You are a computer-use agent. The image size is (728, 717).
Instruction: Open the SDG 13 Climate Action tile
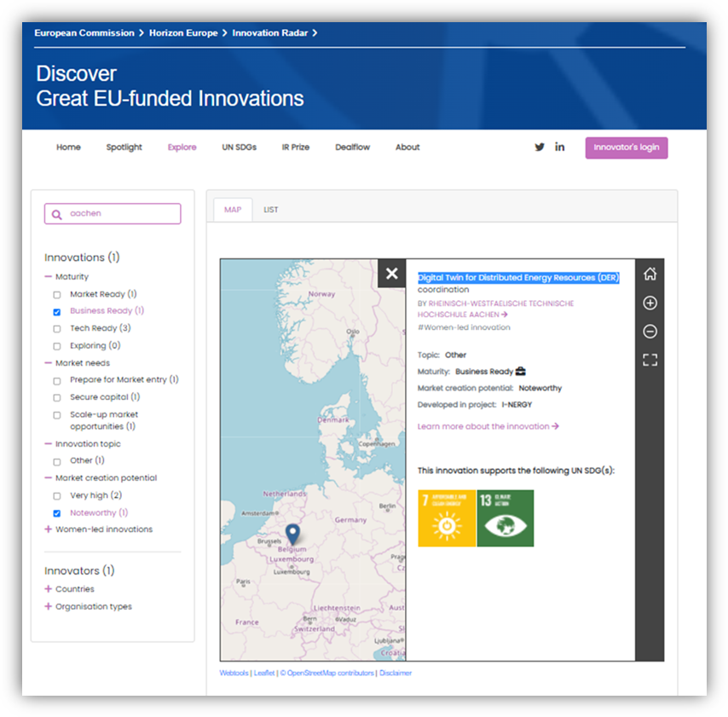click(x=506, y=518)
